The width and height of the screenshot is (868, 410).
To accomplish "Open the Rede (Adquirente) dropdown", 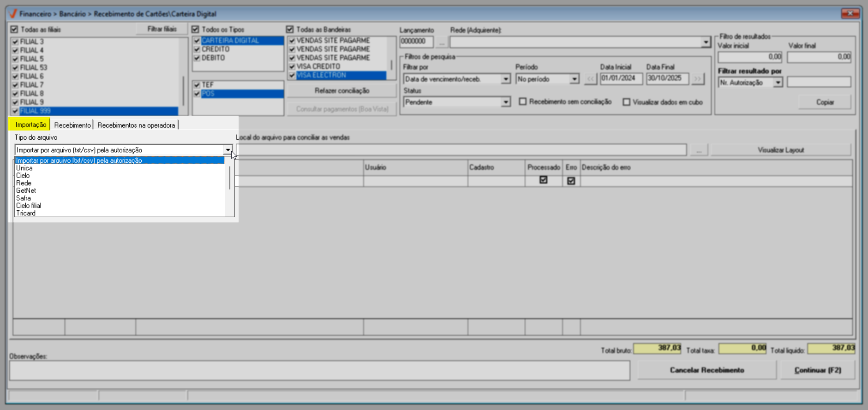I will pyautogui.click(x=706, y=42).
